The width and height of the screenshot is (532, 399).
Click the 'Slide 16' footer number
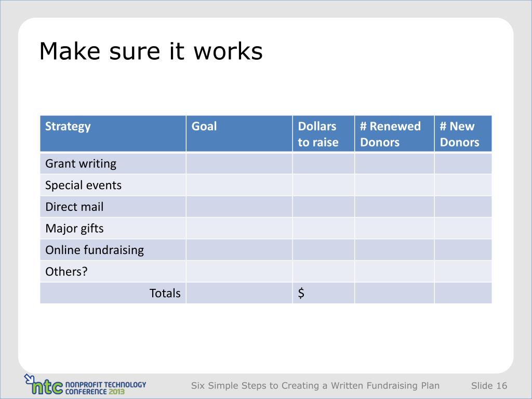489,386
